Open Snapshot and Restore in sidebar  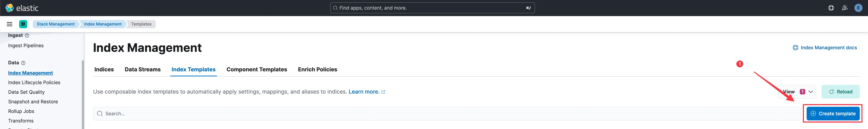coord(33,102)
